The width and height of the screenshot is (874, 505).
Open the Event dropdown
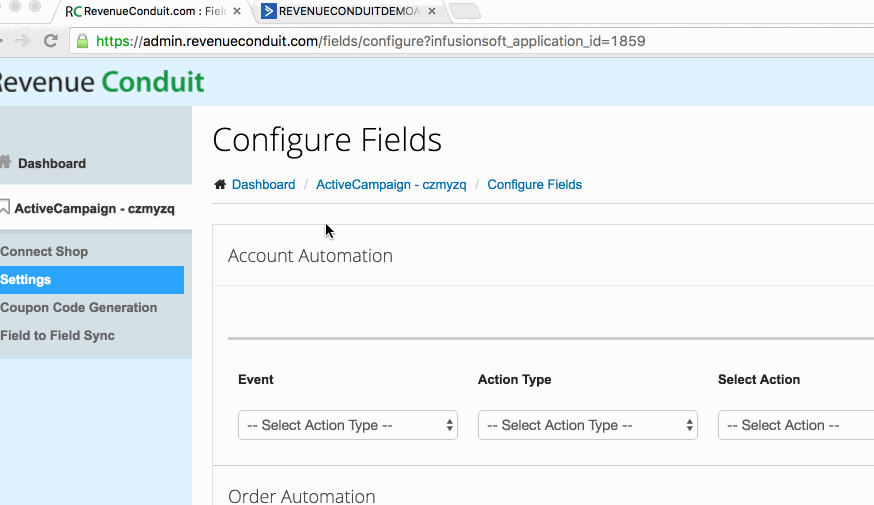348,425
